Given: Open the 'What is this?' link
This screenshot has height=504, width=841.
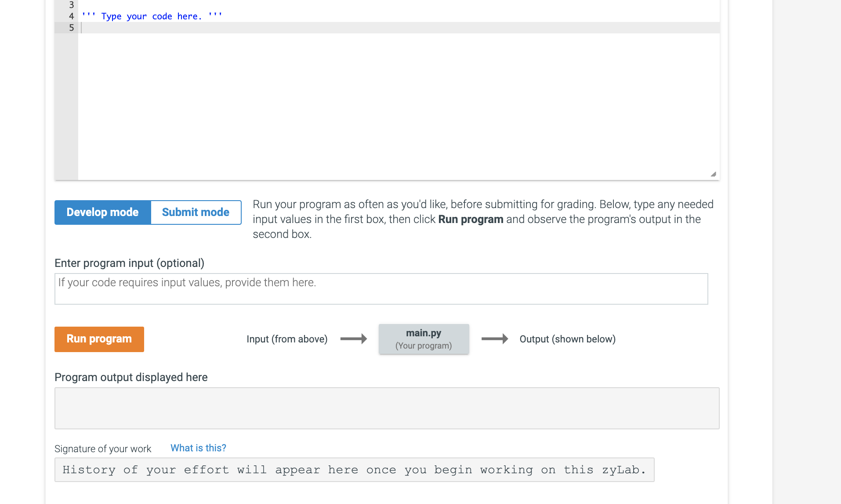Looking at the screenshot, I should (198, 448).
